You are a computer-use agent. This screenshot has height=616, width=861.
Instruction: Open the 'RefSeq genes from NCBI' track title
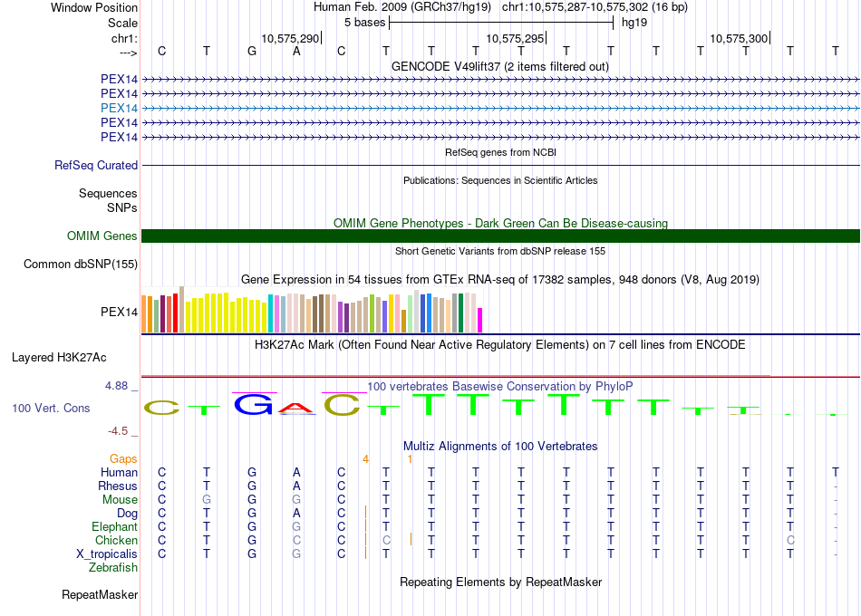(500, 152)
